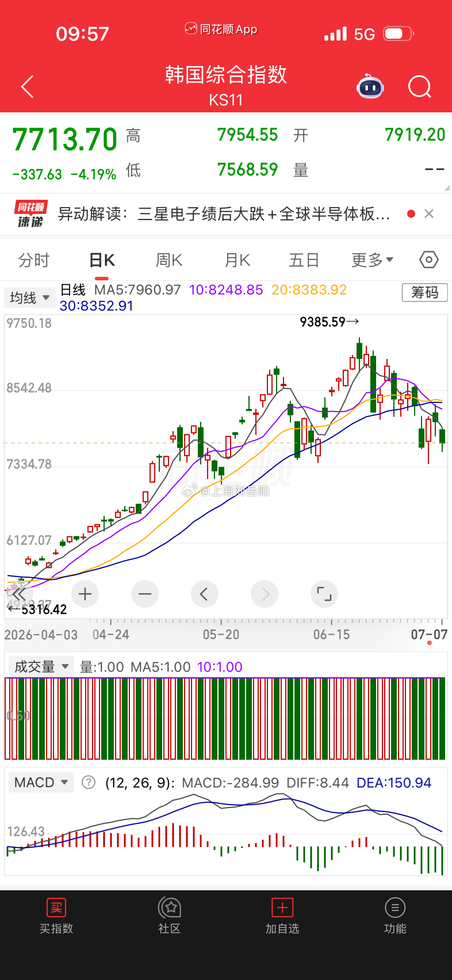The width and height of the screenshot is (452, 980).
Task: Open chart settings hexagon icon
Action: (x=429, y=260)
